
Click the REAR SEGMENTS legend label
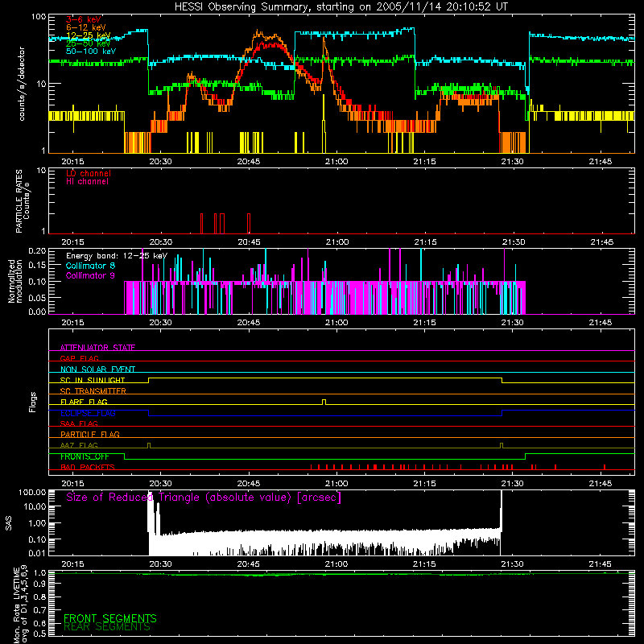tap(107, 627)
